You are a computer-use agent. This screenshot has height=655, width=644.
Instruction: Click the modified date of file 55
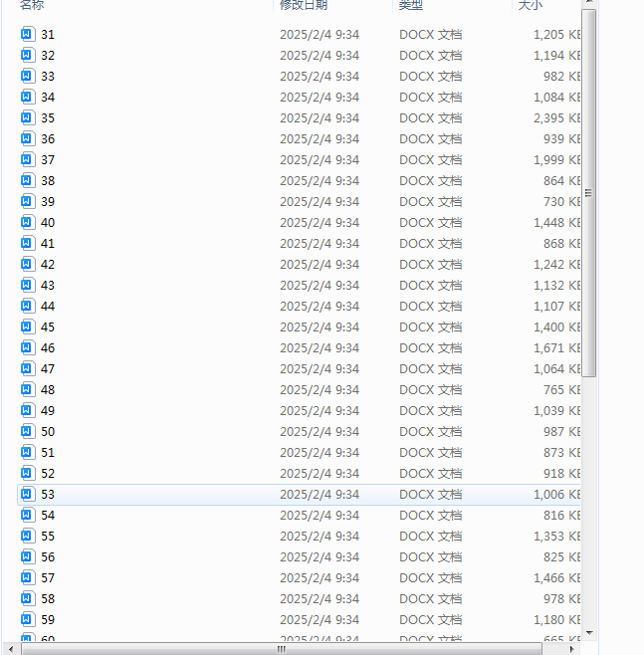coord(319,536)
